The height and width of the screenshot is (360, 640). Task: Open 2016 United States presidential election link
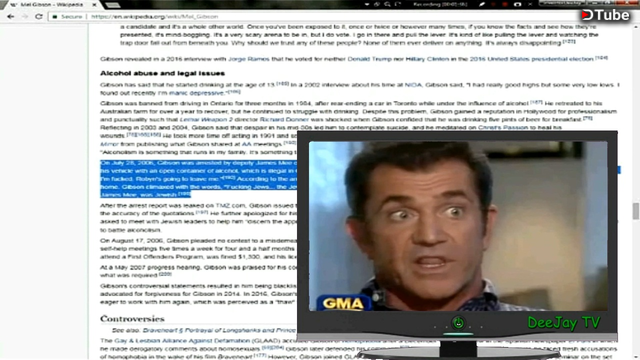(x=531, y=59)
